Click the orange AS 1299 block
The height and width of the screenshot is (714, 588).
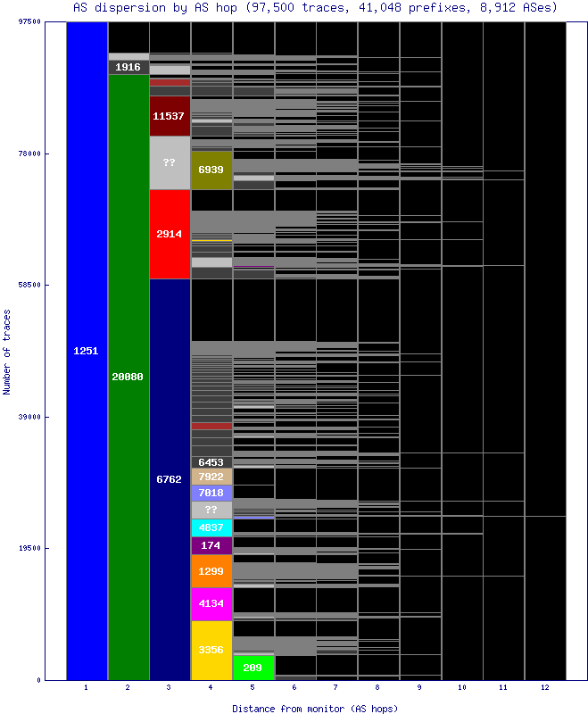[x=211, y=571]
